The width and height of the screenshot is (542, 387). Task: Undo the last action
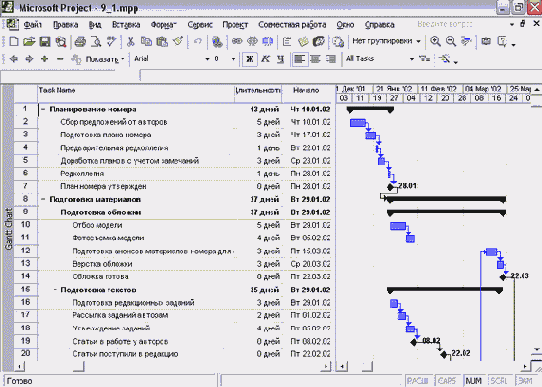[x=197, y=42]
